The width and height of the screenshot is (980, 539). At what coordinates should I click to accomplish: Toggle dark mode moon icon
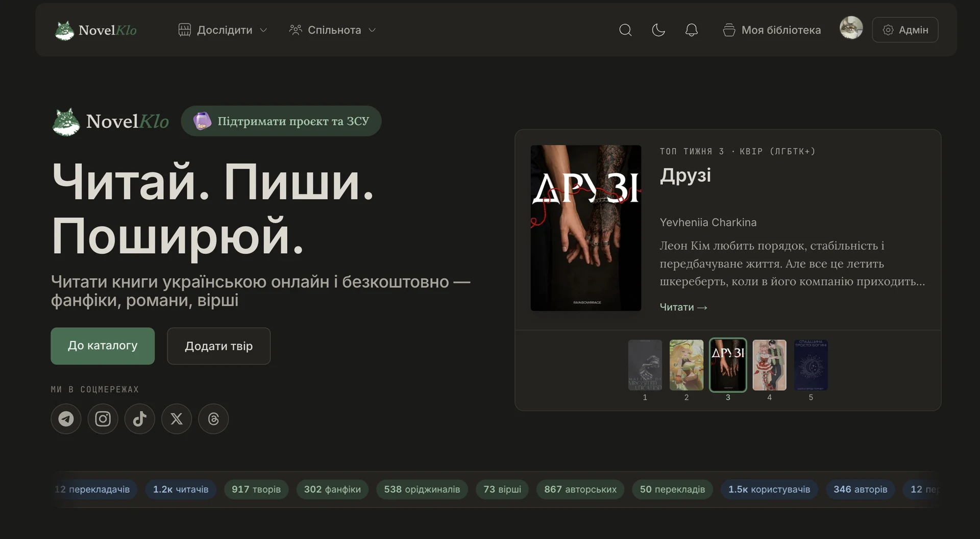pos(658,30)
